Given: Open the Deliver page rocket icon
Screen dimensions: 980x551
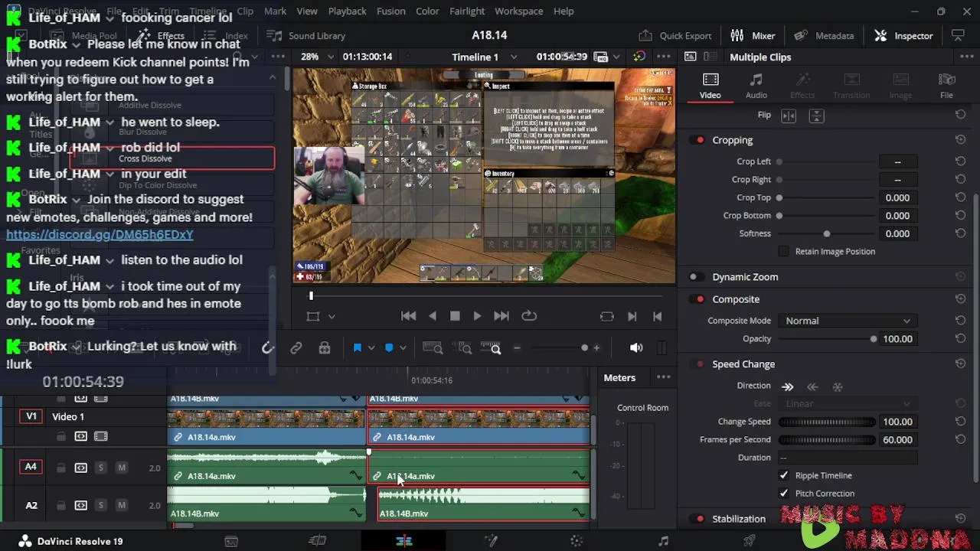Looking at the screenshot, I should click(750, 541).
